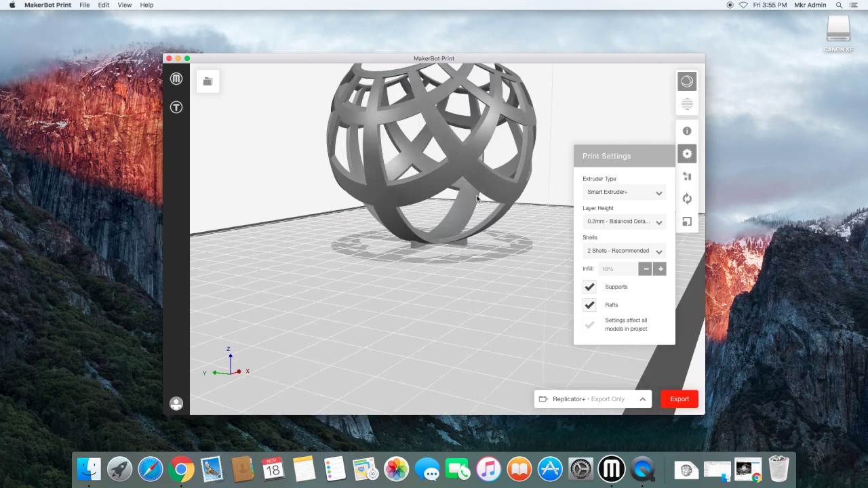This screenshot has width=868, height=488.
Task: Open System Preferences in the Dock
Action: click(580, 469)
